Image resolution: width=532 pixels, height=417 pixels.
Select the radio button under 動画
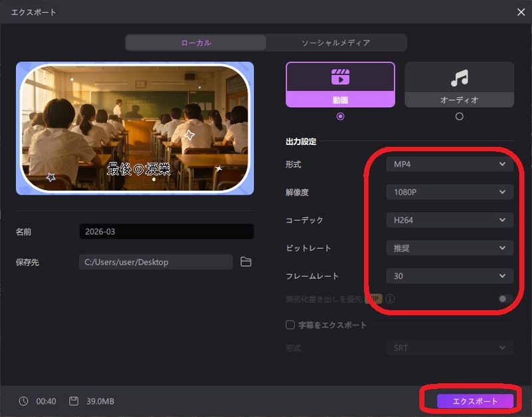pos(341,116)
